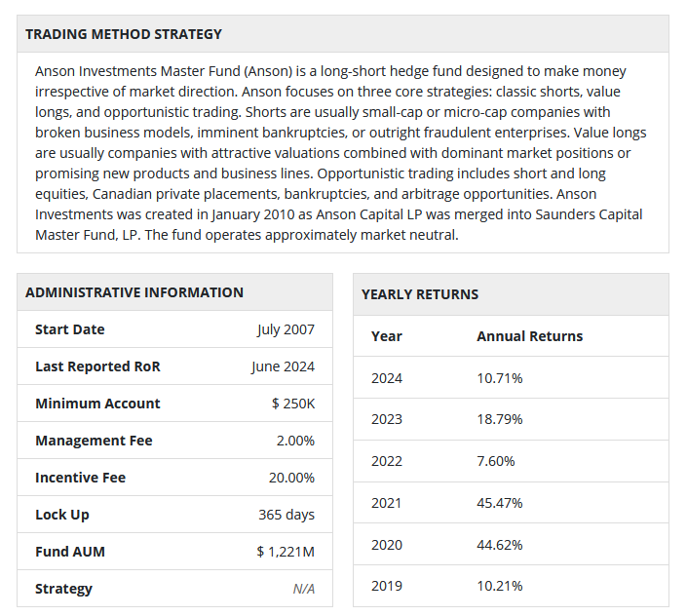
Task: Click the Strategy N/A value
Action: [304, 589]
